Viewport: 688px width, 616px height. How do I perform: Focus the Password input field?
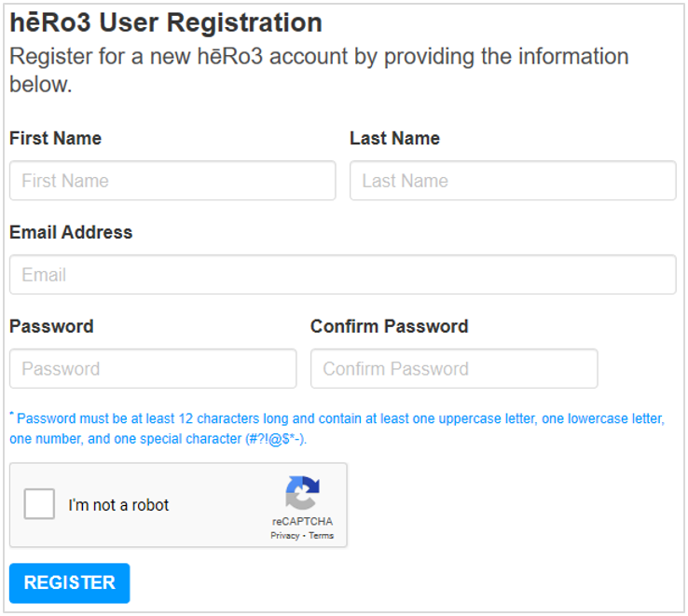[153, 368]
